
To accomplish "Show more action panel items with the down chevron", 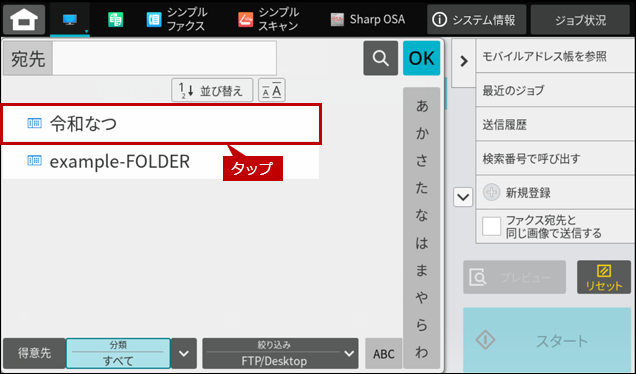I will (x=463, y=197).
